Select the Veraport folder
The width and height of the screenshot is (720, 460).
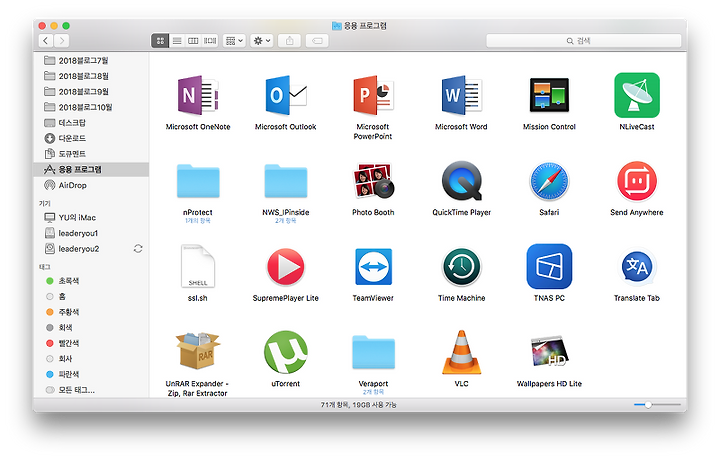pyautogui.click(x=373, y=352)
